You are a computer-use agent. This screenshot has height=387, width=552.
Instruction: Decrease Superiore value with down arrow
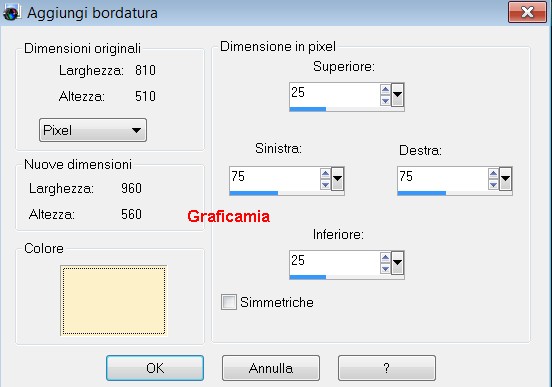coord(385,101)
